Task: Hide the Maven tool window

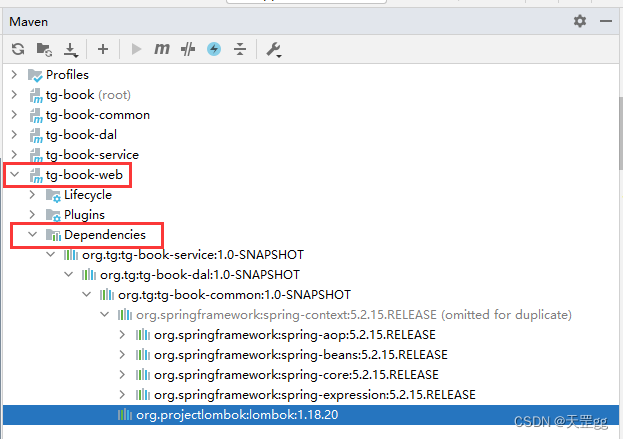Action: pyautogui.click(x=606, y=21)
